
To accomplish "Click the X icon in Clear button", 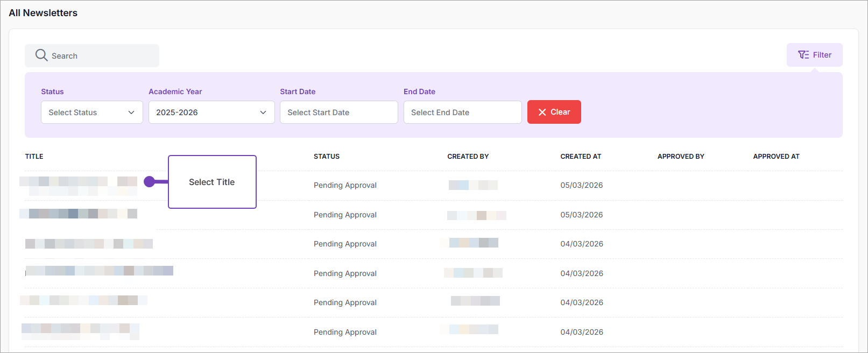I will 542,112.
